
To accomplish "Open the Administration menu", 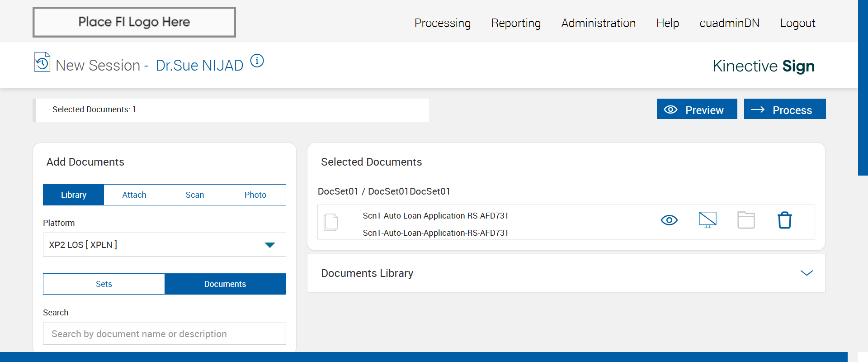I will pos(598,23).
